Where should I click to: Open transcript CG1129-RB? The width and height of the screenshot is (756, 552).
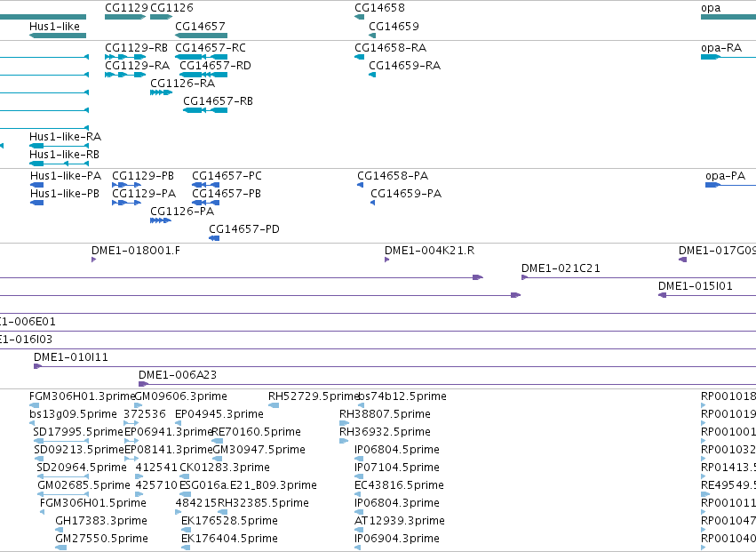pyautogui.click(x=137, y=48)
